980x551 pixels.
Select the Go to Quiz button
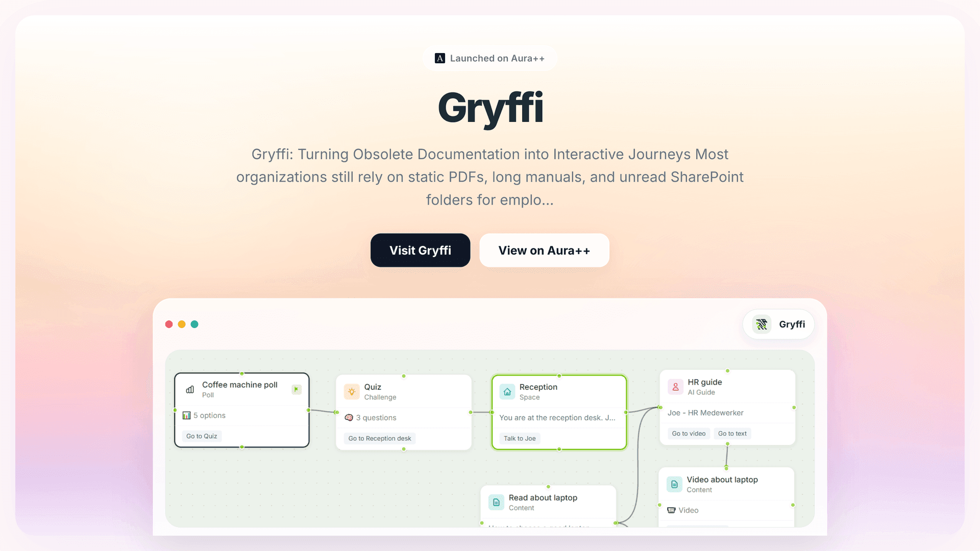pos(202,436)
